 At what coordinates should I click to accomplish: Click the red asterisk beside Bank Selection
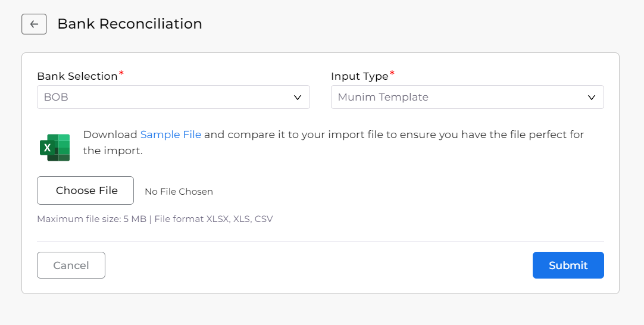[121, 73]
